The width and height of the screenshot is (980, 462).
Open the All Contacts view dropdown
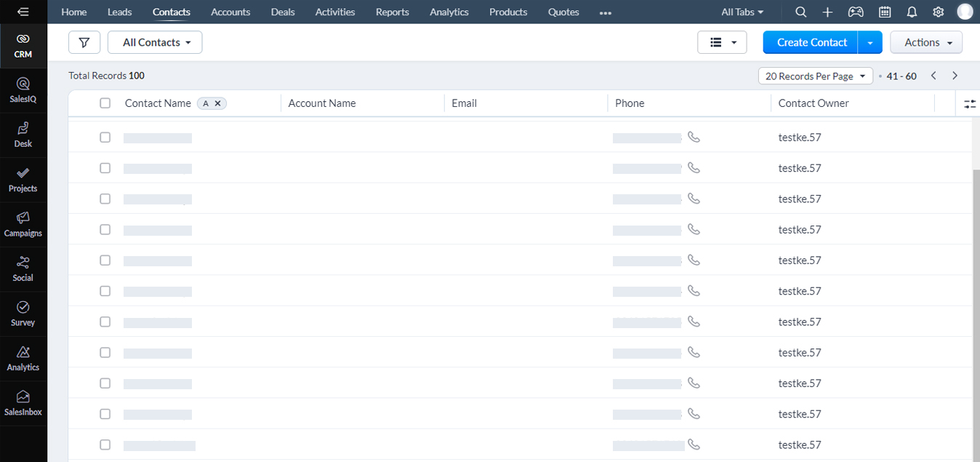click(x=155, y=42)
